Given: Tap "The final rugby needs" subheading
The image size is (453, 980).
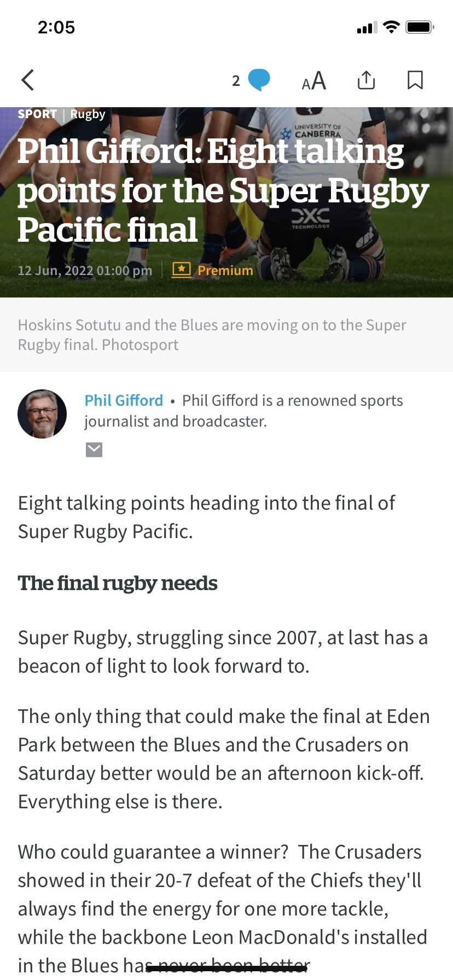Looking at the screenshot, I should pyautogui.click(x=118, y=583).
